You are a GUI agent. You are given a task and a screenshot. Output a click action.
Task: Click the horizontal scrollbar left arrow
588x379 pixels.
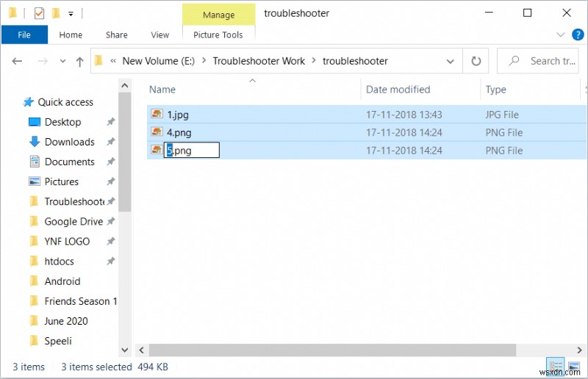coord(141,350)
